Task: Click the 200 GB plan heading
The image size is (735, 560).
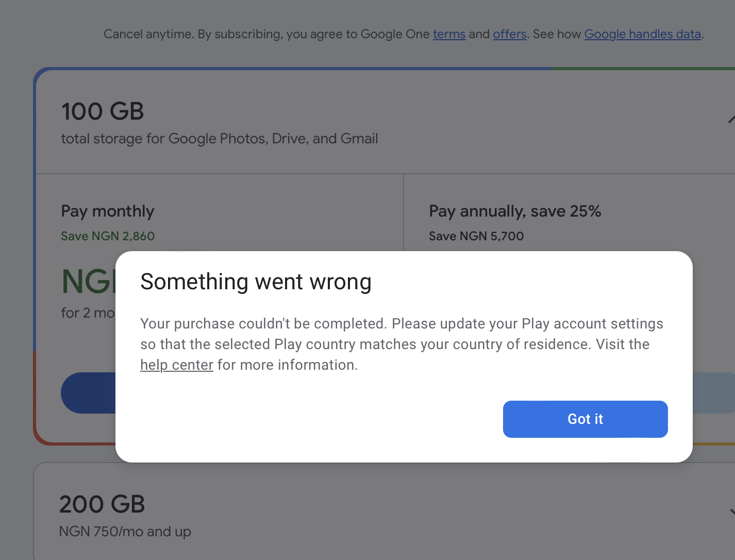Action: (x=102, y=504)
